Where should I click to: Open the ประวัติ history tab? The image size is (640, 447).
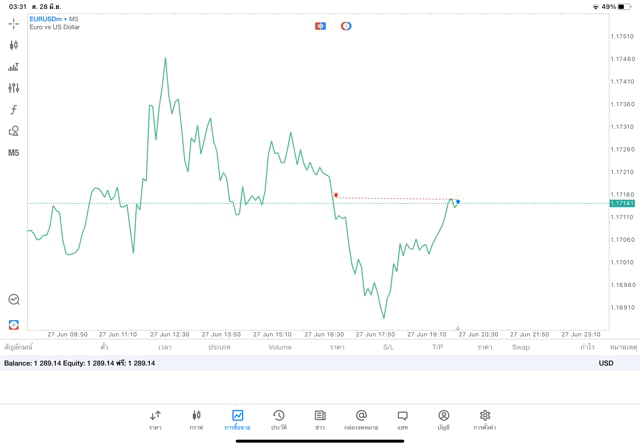pos(278,419)
